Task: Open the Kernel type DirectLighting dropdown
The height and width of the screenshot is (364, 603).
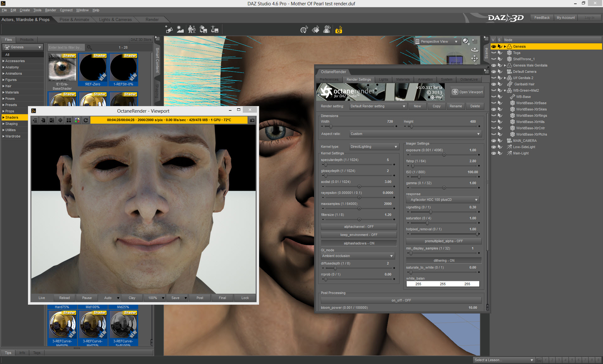Action: click(374, 147)
